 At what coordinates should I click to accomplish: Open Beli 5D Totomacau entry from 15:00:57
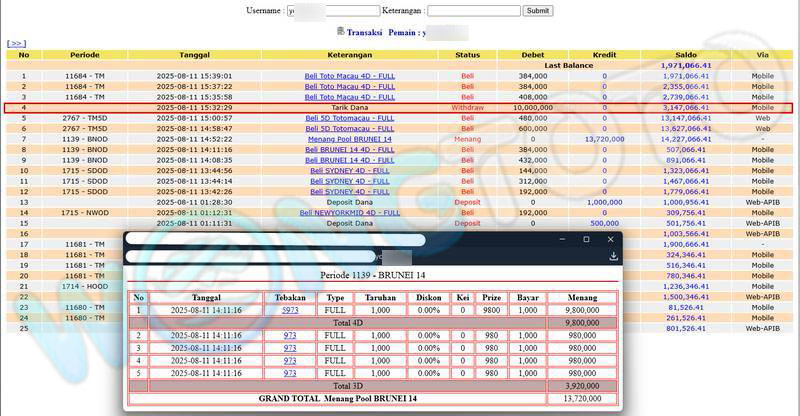pos(349,118)
